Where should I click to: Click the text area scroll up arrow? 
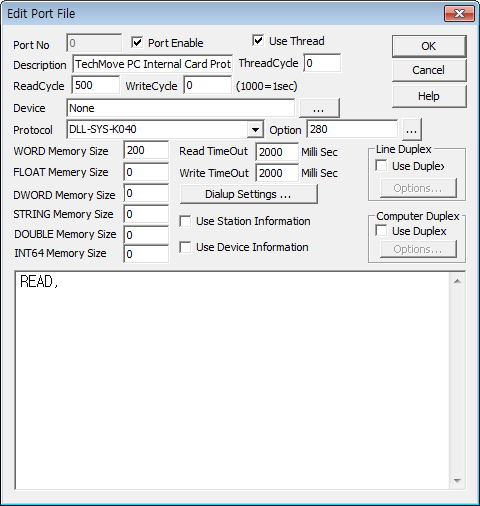457,281
